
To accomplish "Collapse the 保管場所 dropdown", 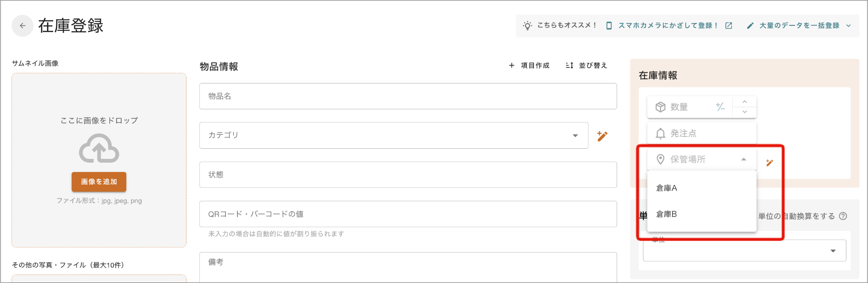I will pos(743,159).
